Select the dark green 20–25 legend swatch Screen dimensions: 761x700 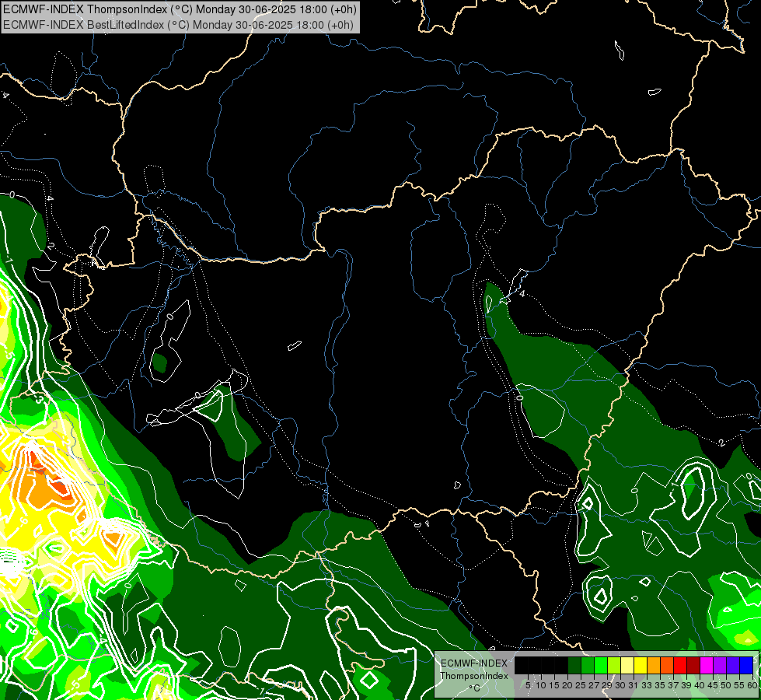point(574,665)
